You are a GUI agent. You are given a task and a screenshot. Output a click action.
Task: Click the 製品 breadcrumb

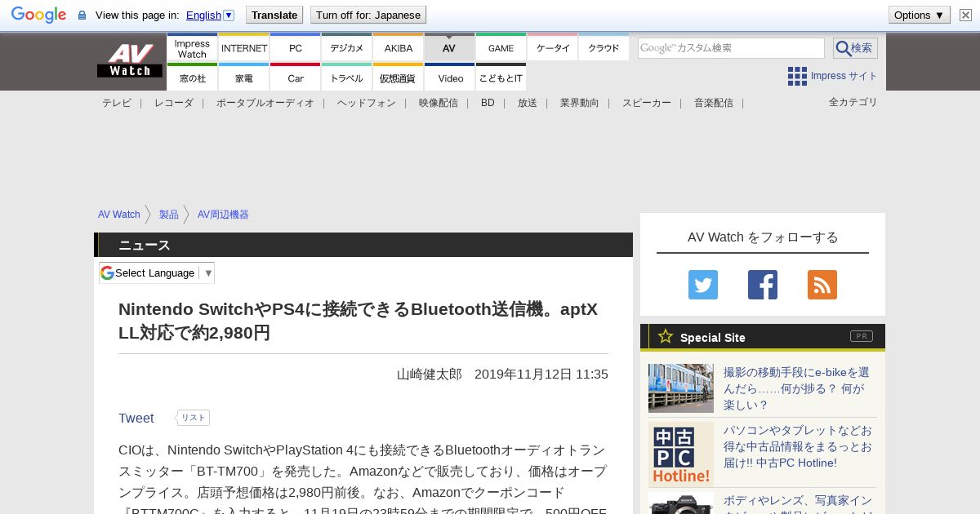click(169, 215)
